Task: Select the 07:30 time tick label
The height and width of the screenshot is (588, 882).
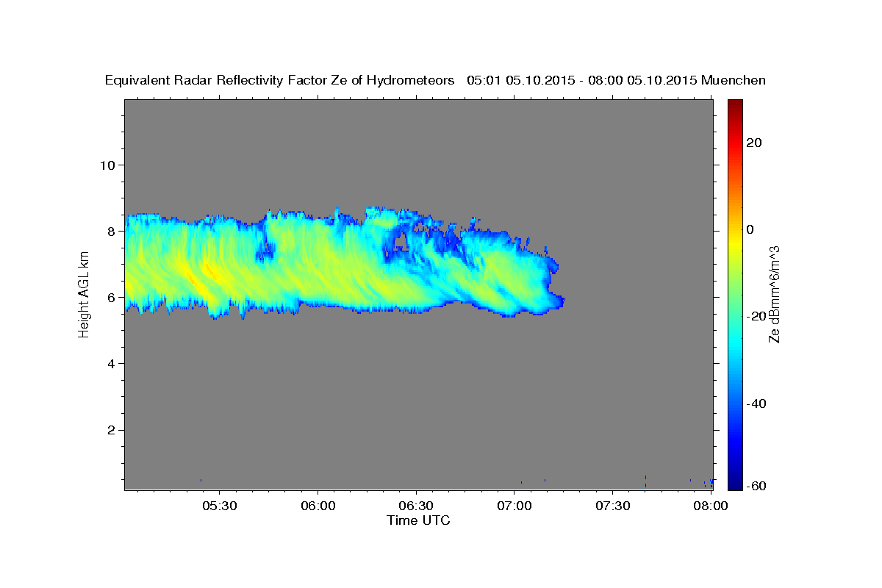Action: pyautogui.click(x=613, y=506)
